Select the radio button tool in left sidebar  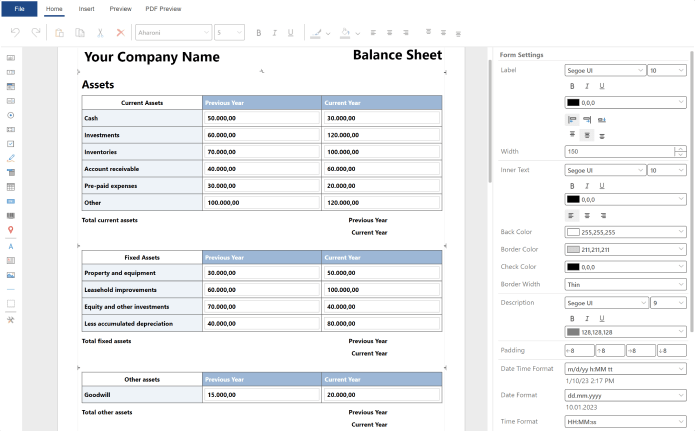pyautogui.click(x=11, y=115)
